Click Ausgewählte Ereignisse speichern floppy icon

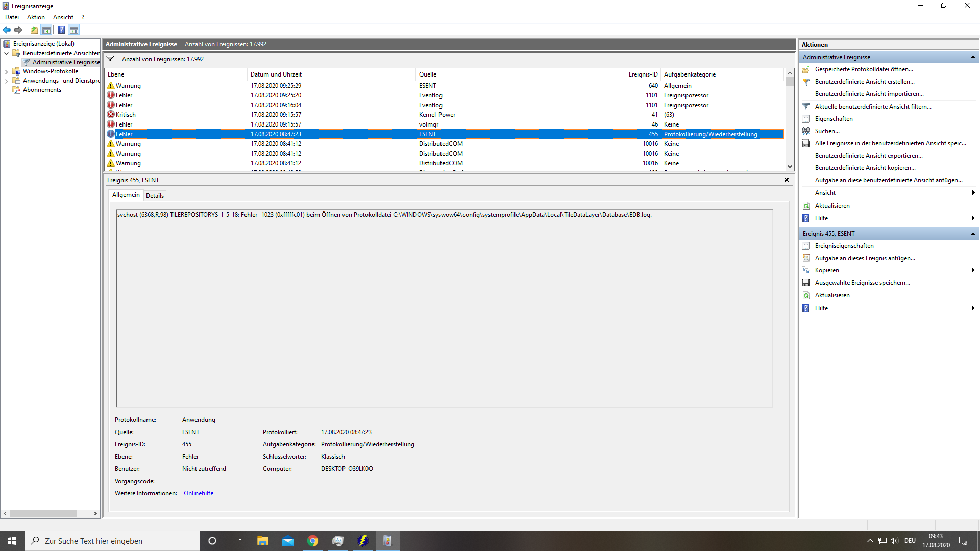[806, 283]
